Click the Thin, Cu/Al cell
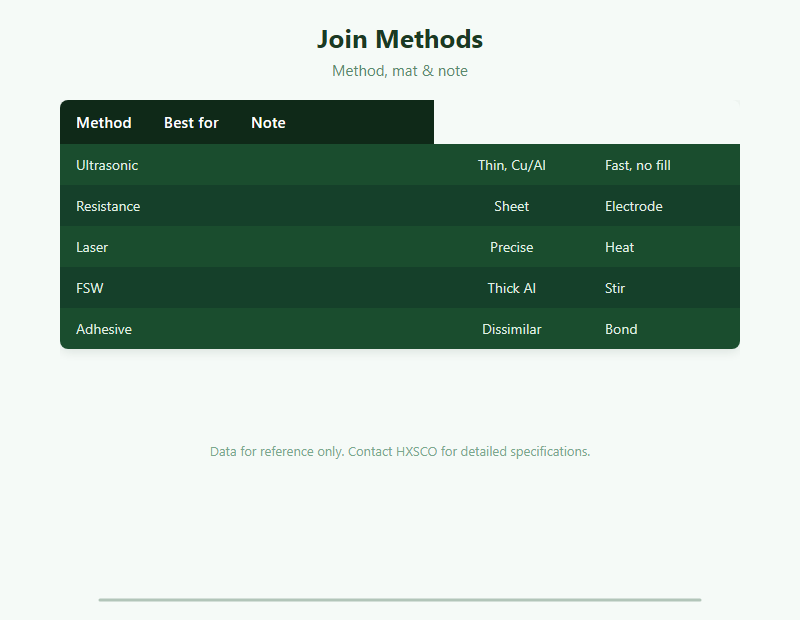Image resolution: width=800 pixels, height=620 pixels. point(512,165)
